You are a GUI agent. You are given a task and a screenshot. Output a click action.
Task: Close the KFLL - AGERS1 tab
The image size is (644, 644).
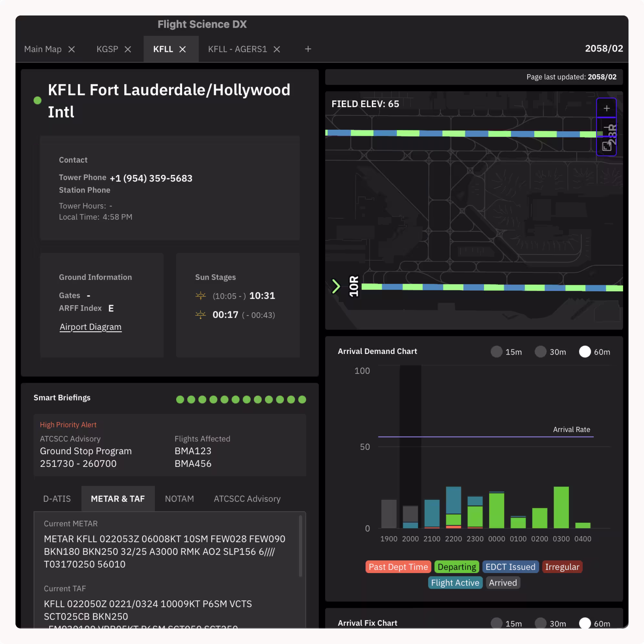pos(277,49)
